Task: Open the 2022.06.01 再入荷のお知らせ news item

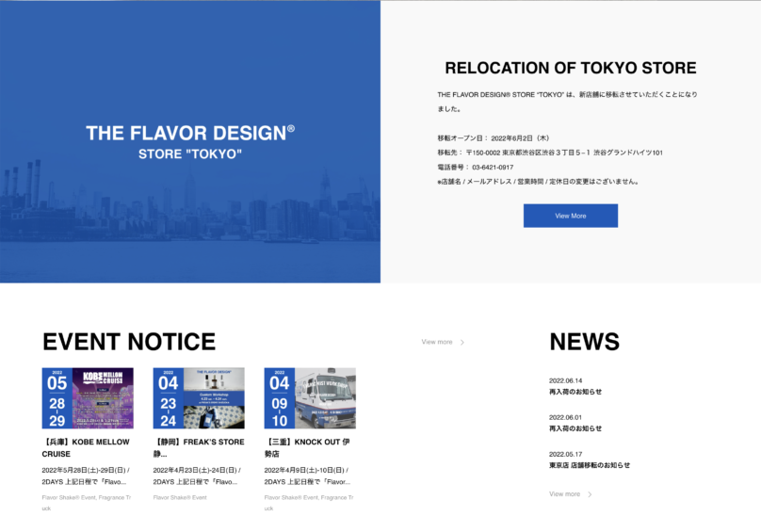Action: point(575,424)
